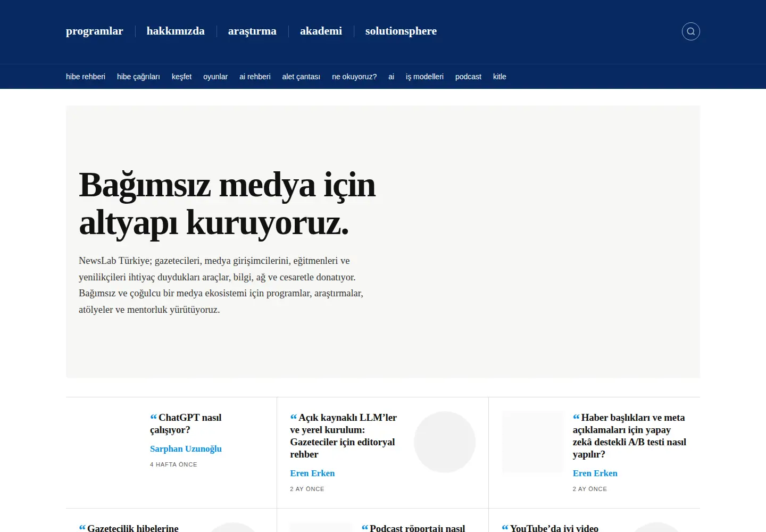Select kitle category
Screen dimensions: 766x532
pyautogui.click(x=499, y=77)
